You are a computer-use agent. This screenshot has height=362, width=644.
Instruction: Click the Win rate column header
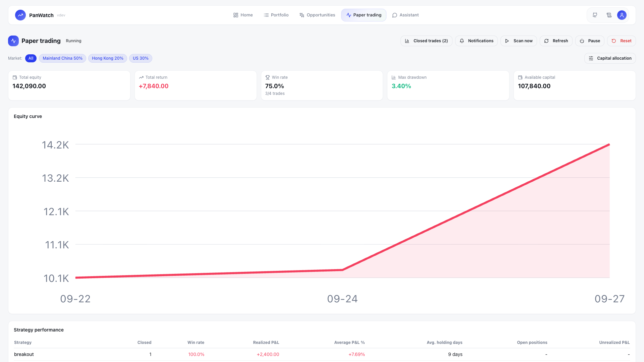tap(196, 343)
